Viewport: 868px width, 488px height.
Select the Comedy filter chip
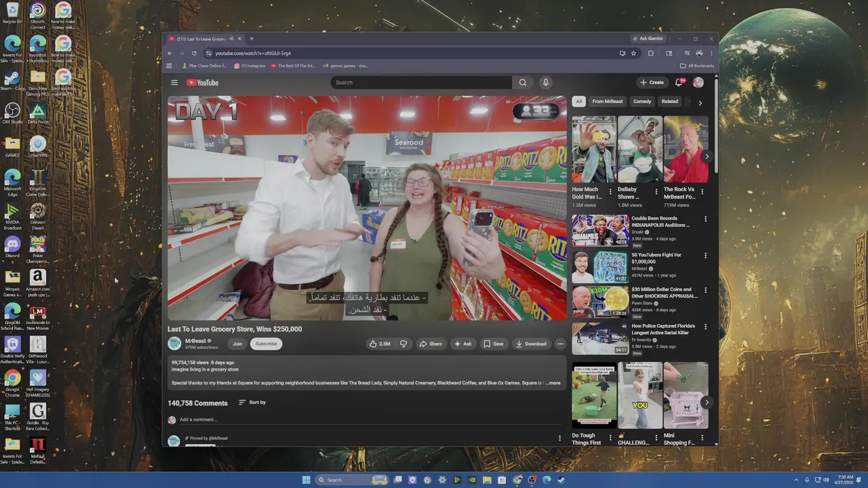coord(642,102)
